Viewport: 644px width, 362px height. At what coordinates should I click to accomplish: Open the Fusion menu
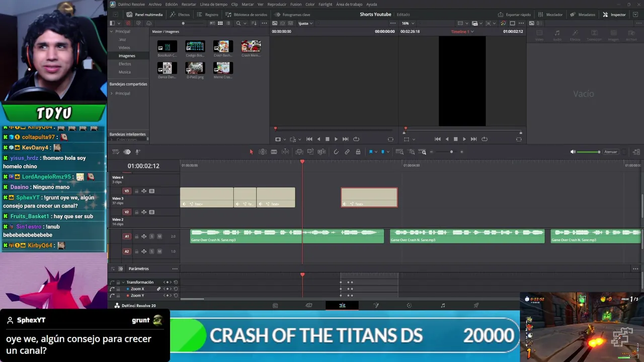tap(296, 4)
